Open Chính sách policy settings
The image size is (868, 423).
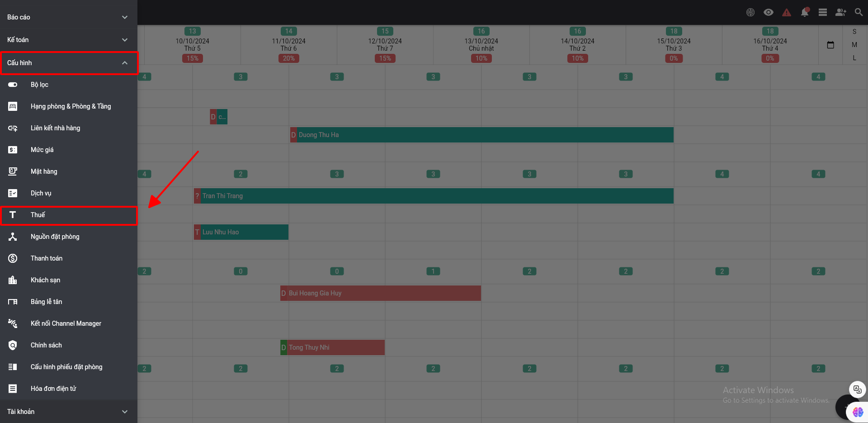pos(69,345)
